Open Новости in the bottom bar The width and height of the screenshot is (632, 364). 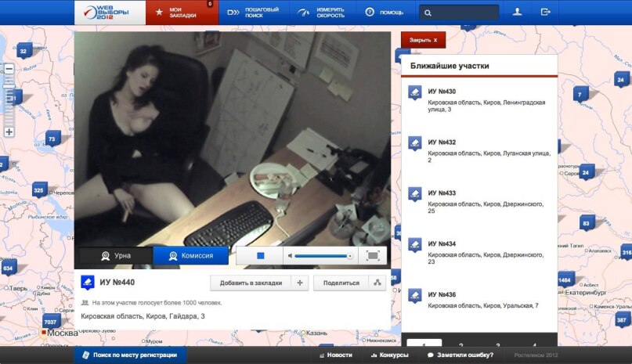click(336, 355)
